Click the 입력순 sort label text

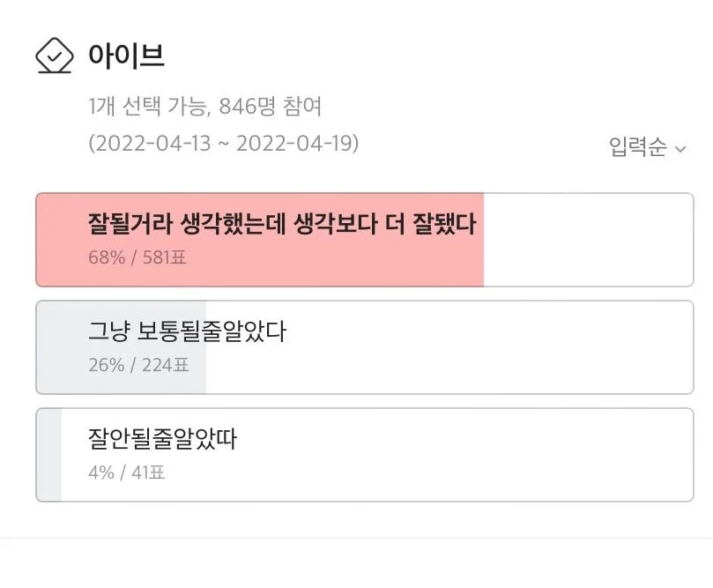point(637,147)
